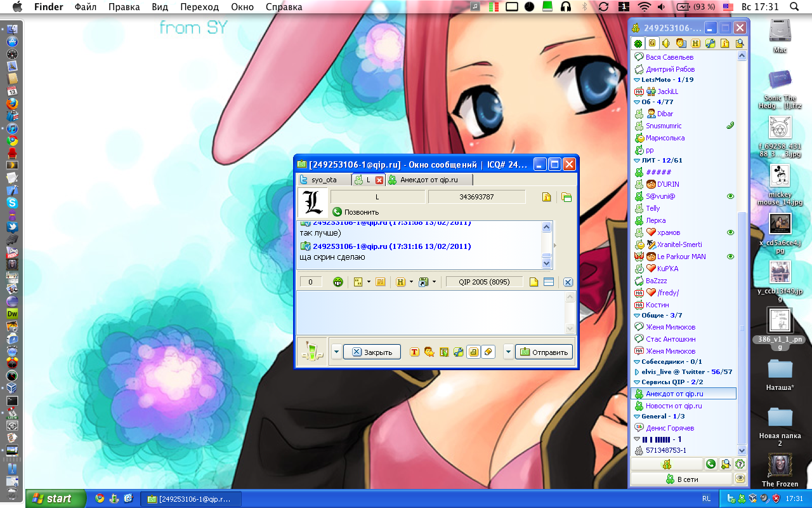Collapse the Сервисы QIP group
The width and height of the screenshot is (812, 508).
click(636, 382)
